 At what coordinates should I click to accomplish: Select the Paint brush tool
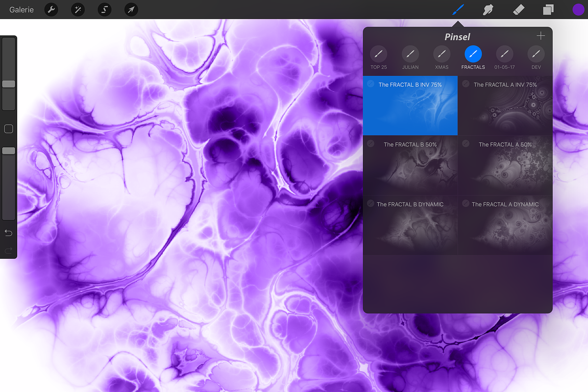pos(459,9)
